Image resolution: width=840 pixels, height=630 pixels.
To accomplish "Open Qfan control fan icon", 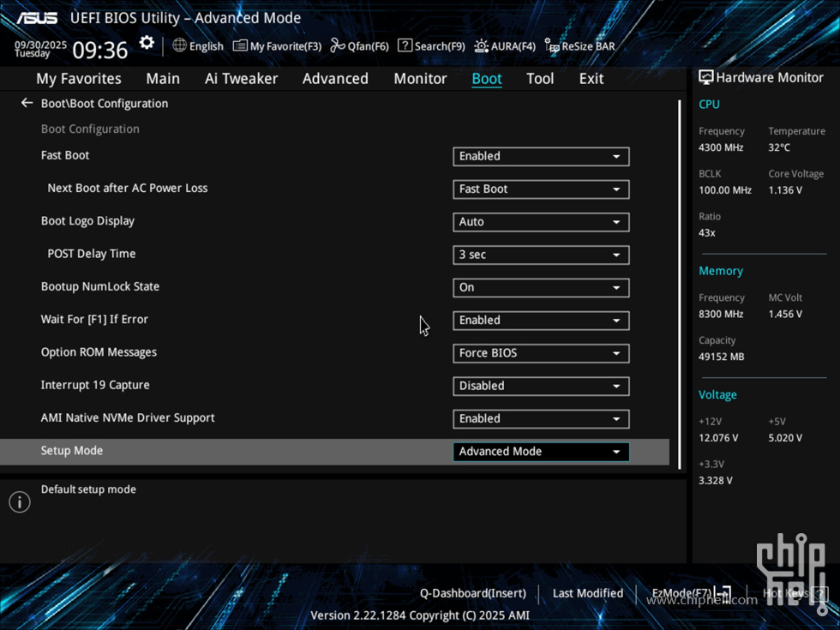I will [x=338, y=45].
